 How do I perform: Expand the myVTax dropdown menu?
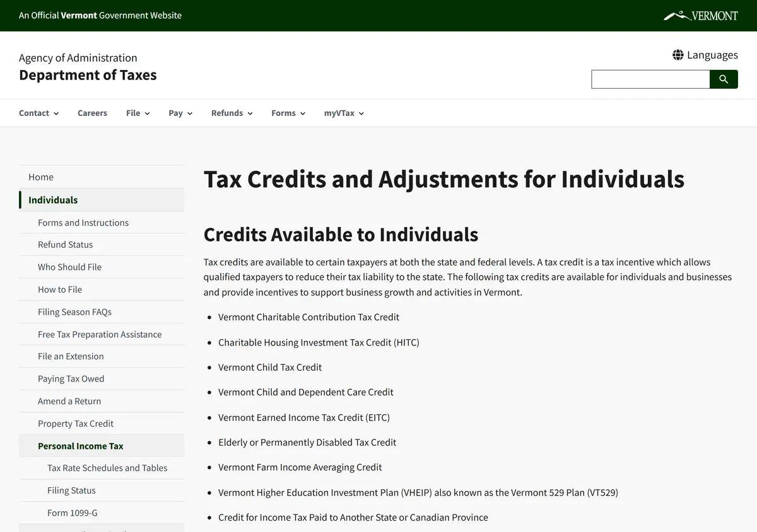pyautogui.click(x=344, y=113)
